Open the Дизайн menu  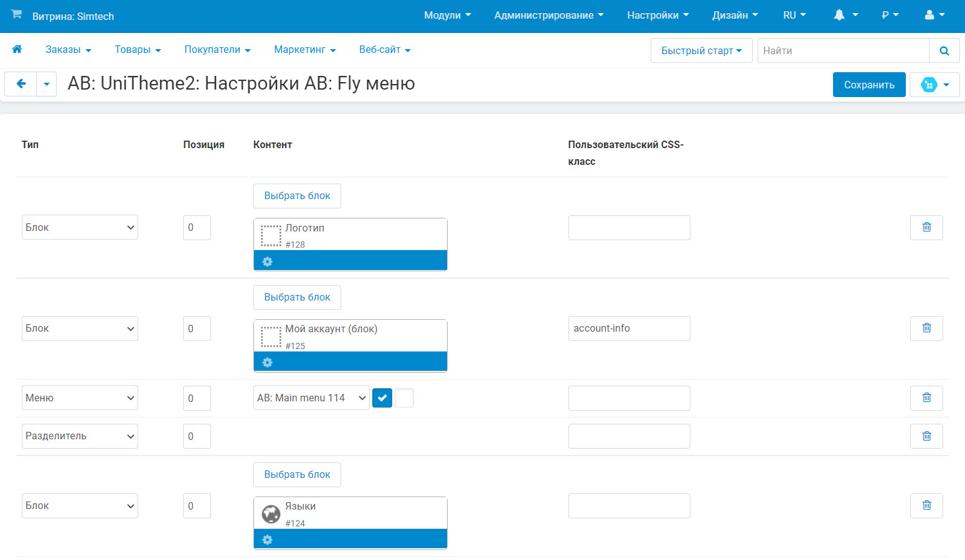(735, 15)
